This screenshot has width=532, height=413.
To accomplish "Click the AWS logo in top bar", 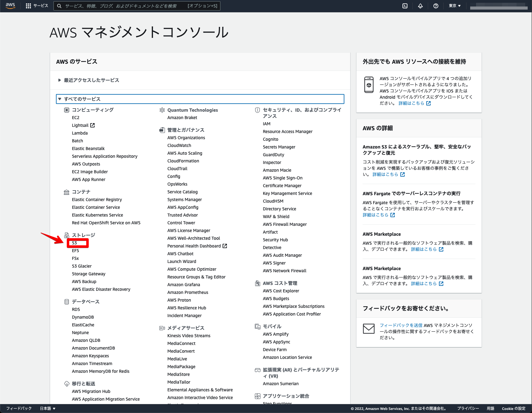I will [x=10, y=6].
